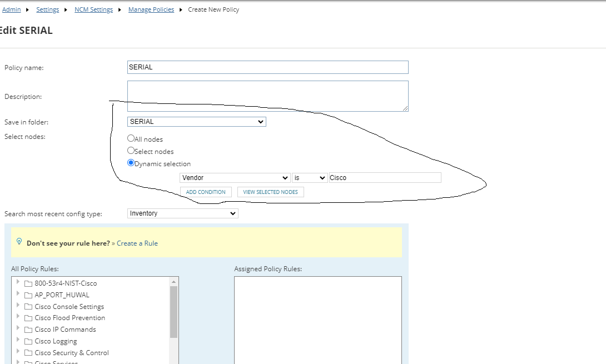
Task: Choose the Select nodes radio option
Action: 131,150
